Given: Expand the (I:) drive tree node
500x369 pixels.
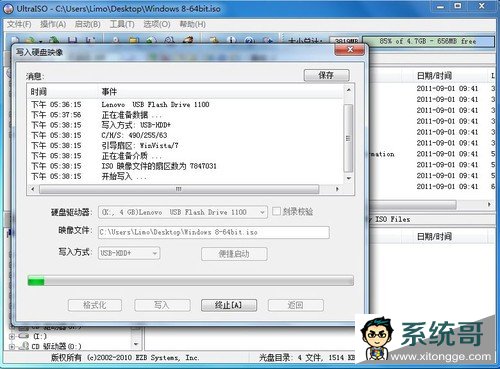Looking at the screenshot, I should point(12,336).
